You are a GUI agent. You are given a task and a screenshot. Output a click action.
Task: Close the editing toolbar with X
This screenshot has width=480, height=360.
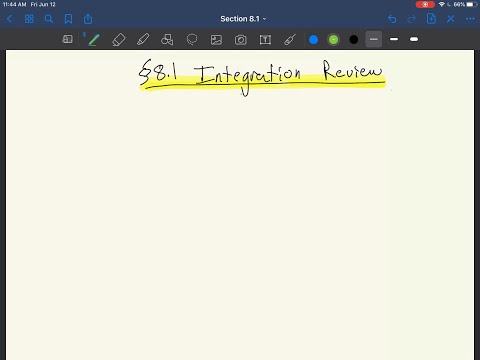(x=451, y=19)
